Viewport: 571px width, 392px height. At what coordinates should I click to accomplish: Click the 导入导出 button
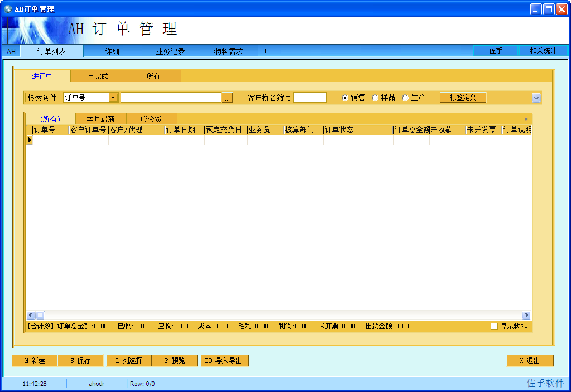tap(225, 361)
